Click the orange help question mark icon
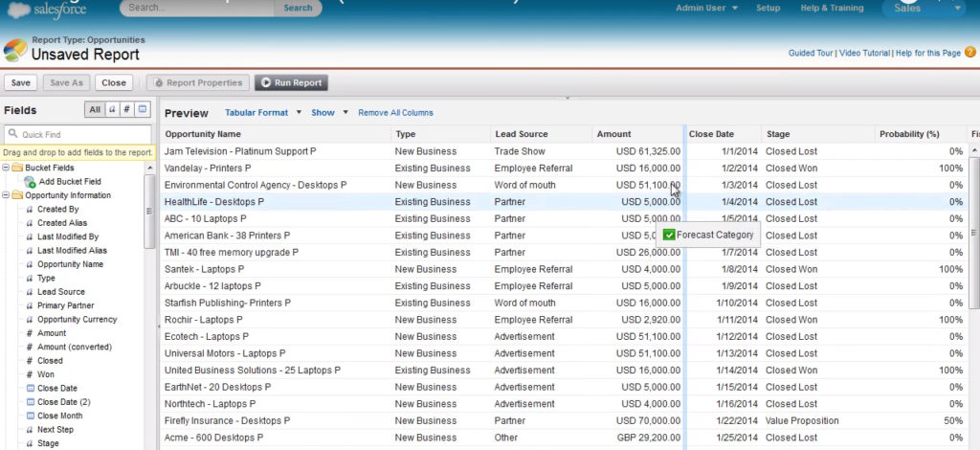 pyautogui.click(x=970, y=53)
